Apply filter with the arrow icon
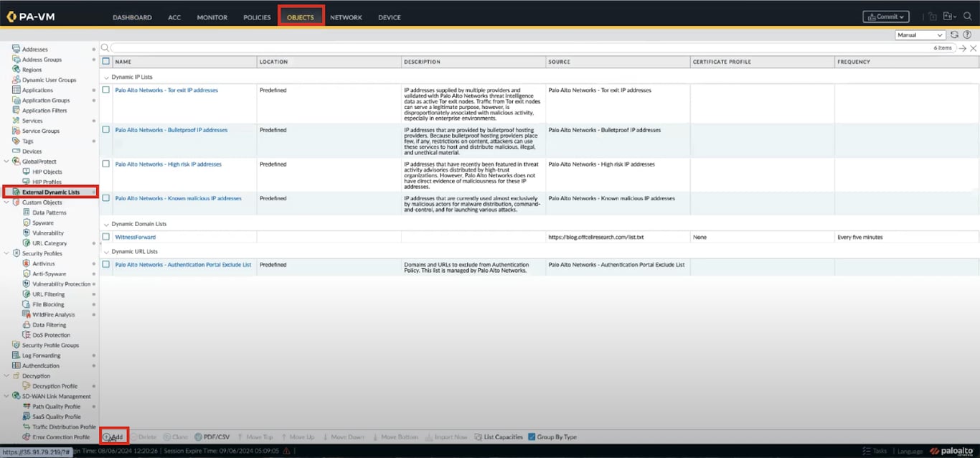Screen dimensions: 980x458 (x=963, y=48)
